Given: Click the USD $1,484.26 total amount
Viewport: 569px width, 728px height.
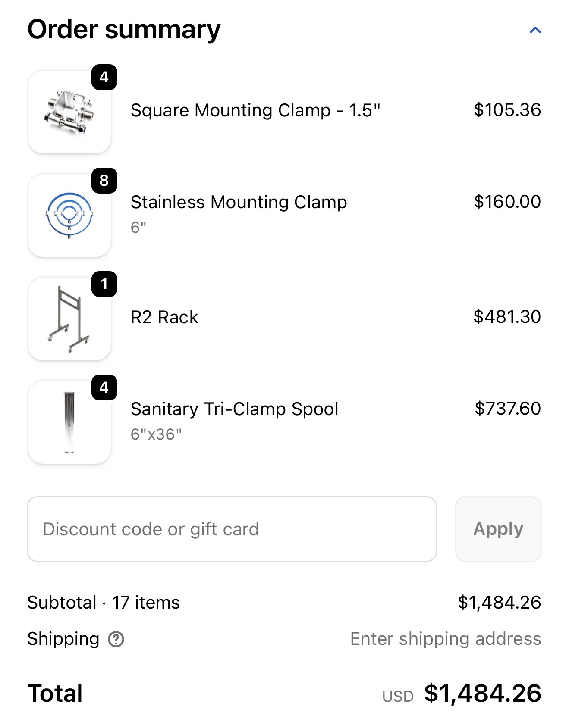Looking at the screenshot, I should (482, 694).
